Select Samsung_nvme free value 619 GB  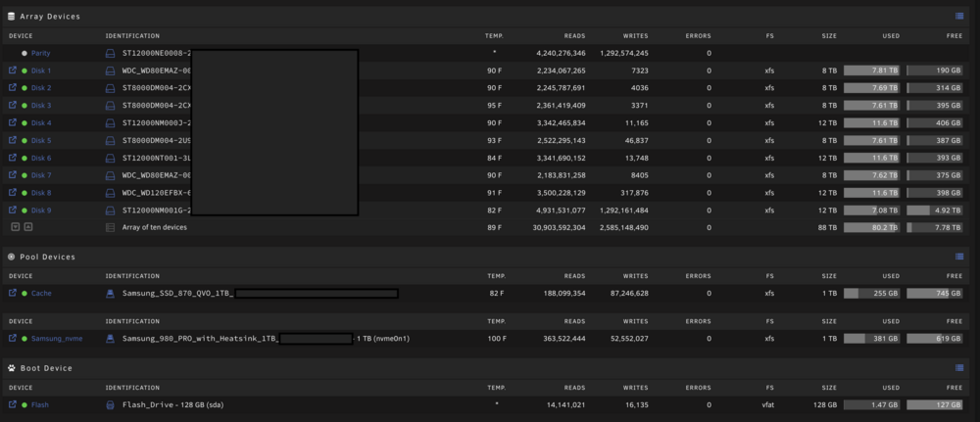click(x=949, y=339)
